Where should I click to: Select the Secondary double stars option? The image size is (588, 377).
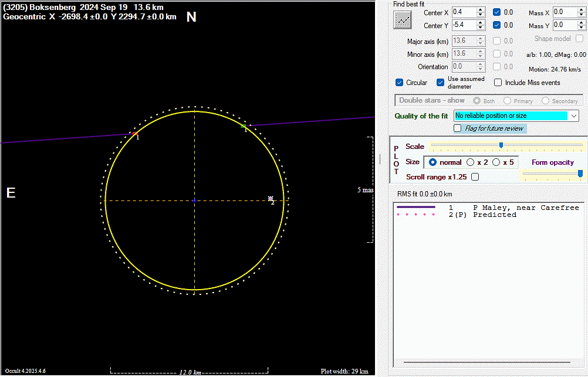546,101
